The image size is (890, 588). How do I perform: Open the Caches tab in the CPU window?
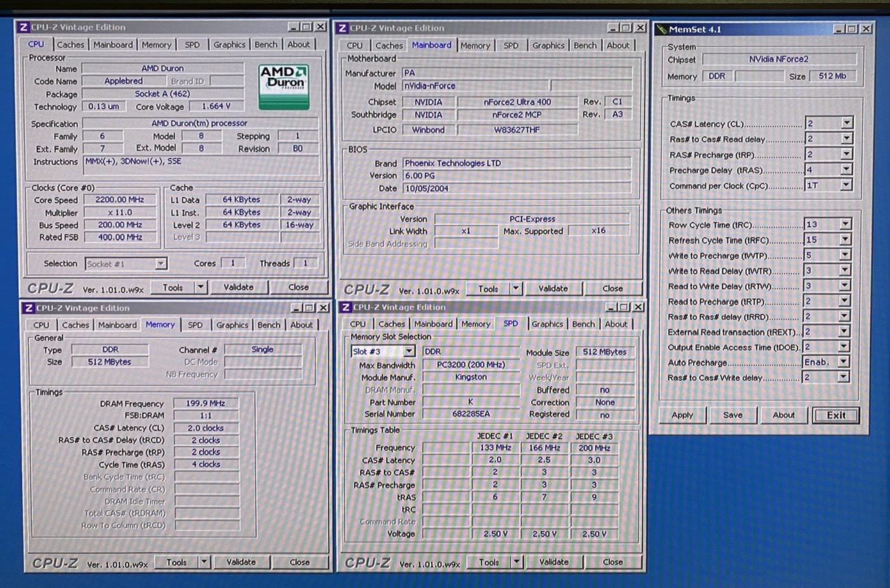(x=70, y=44)
